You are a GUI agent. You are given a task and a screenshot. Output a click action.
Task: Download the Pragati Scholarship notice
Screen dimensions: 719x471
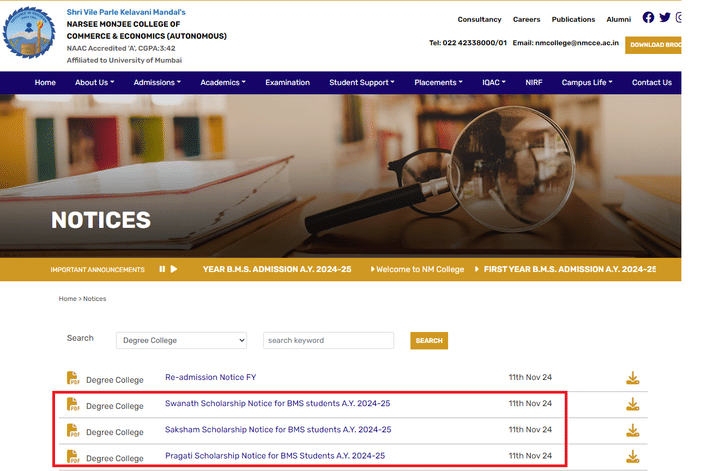pos(633,456)
